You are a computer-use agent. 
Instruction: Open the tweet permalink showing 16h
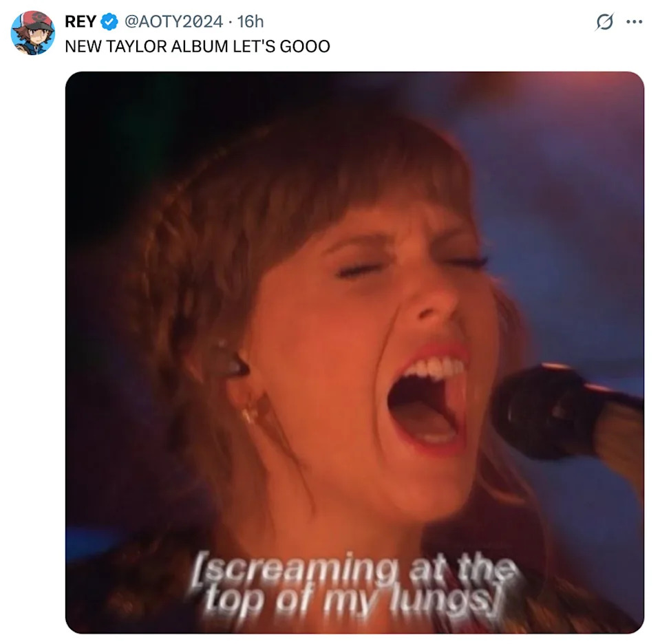pyautogui.click(x=251, y=22)
